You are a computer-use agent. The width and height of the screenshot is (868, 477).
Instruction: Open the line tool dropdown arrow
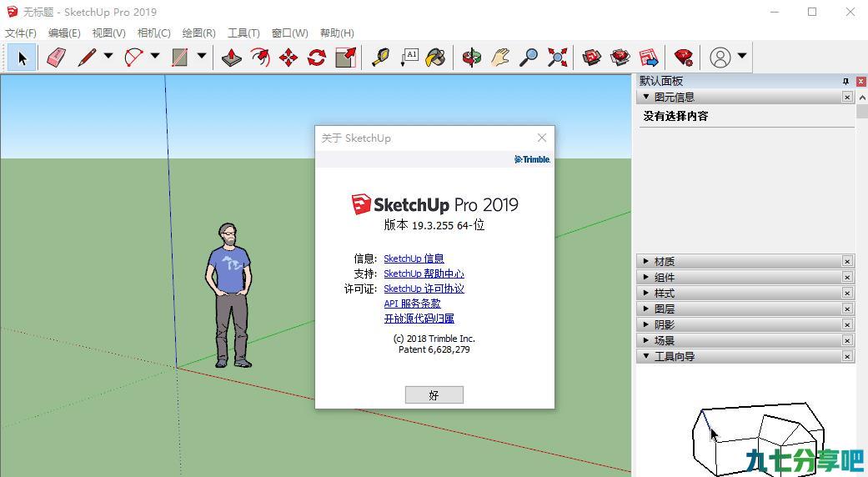tap(108, 56)
